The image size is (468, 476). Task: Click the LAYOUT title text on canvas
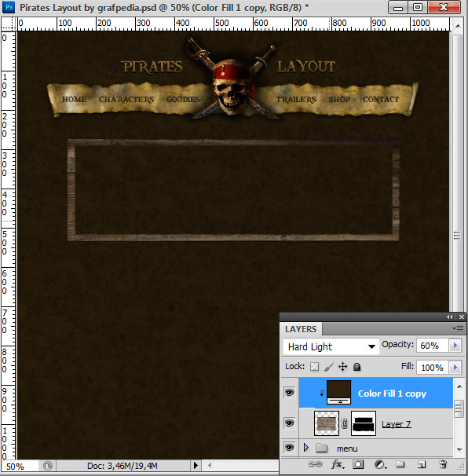coord(306,67)
